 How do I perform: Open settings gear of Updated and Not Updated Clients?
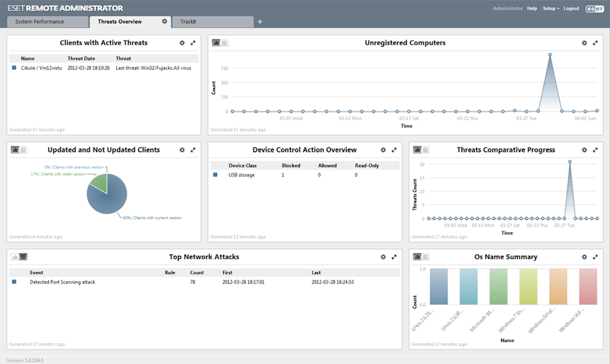click(182, 150)
